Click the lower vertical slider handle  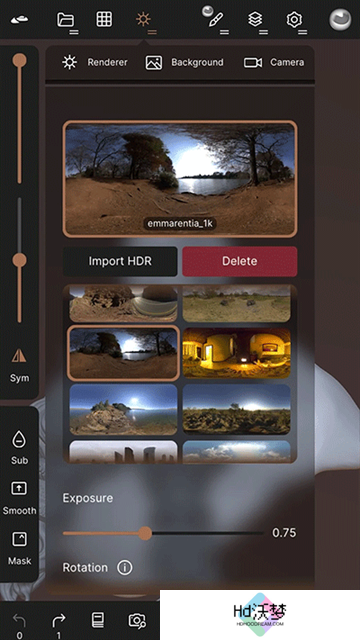[x=19, y=260]
